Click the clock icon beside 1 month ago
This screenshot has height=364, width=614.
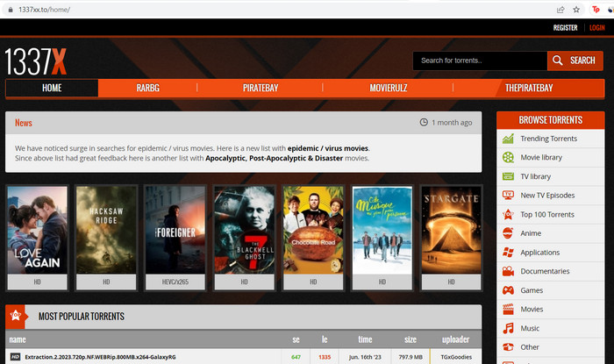pyautogui.click(x=424, y=122)
